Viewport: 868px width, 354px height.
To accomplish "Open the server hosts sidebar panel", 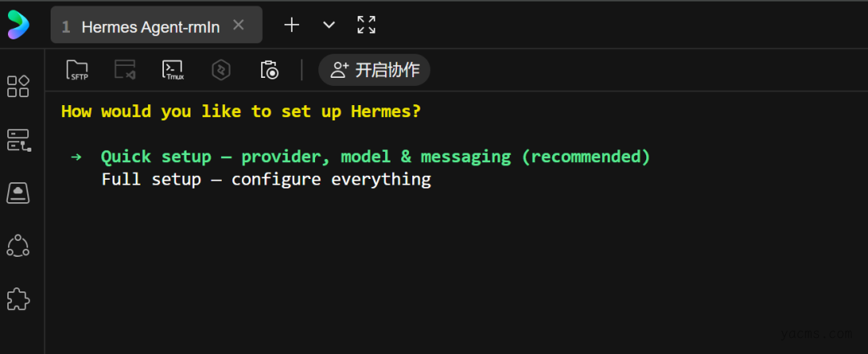I will tap(18, 140).
